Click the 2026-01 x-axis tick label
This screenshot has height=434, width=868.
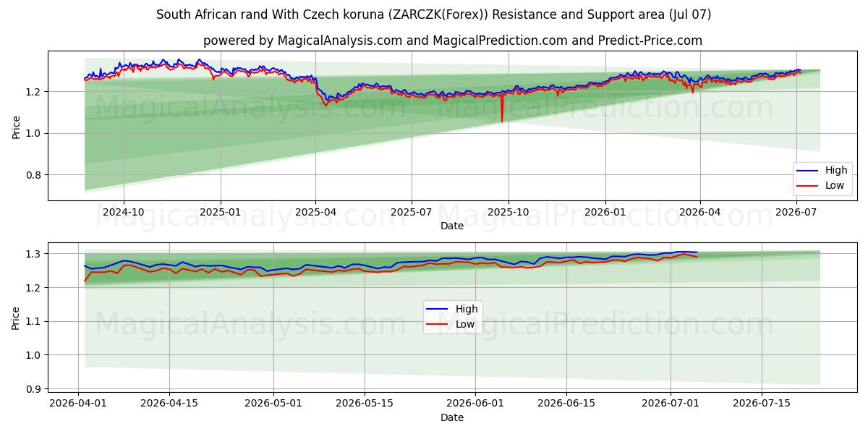[x=604, y=212]
